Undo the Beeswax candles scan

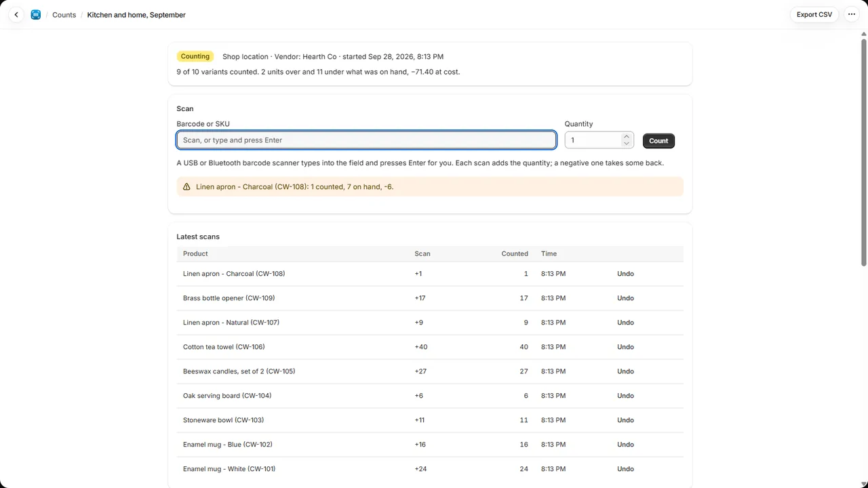(x=625, y=371)
